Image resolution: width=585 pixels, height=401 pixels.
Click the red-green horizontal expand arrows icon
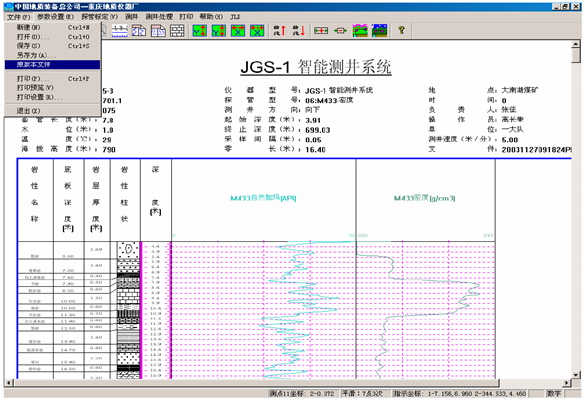click(x=321, y=31)
